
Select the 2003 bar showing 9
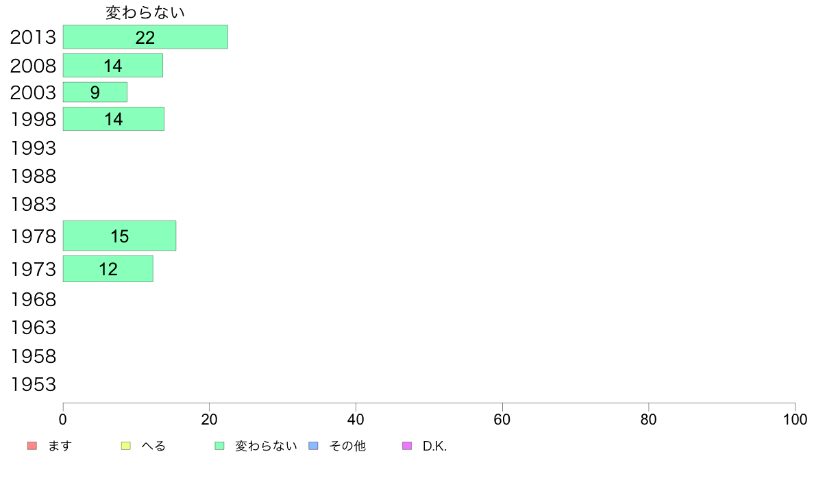tap(95, 92)
